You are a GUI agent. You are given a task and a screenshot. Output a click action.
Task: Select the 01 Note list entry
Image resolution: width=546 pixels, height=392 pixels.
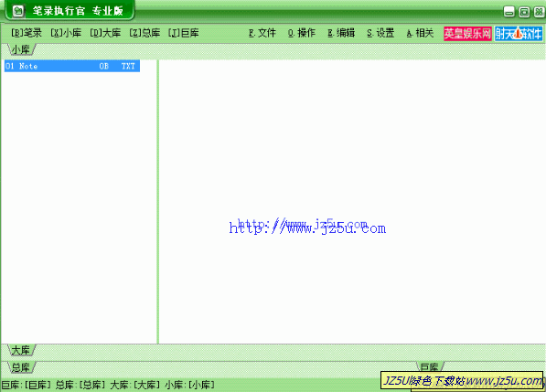72,66
